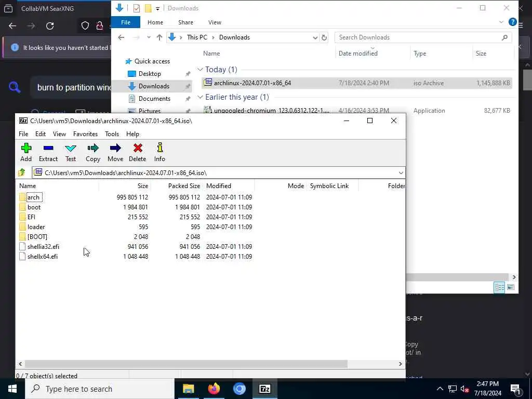Click the Copy toolbar icon in 7-Zip

[93, 152]
